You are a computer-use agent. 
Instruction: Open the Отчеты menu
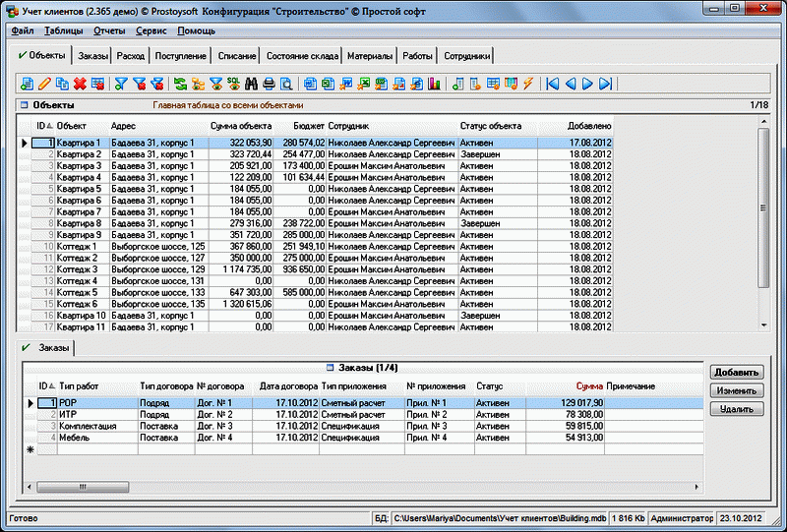[109, 30]
